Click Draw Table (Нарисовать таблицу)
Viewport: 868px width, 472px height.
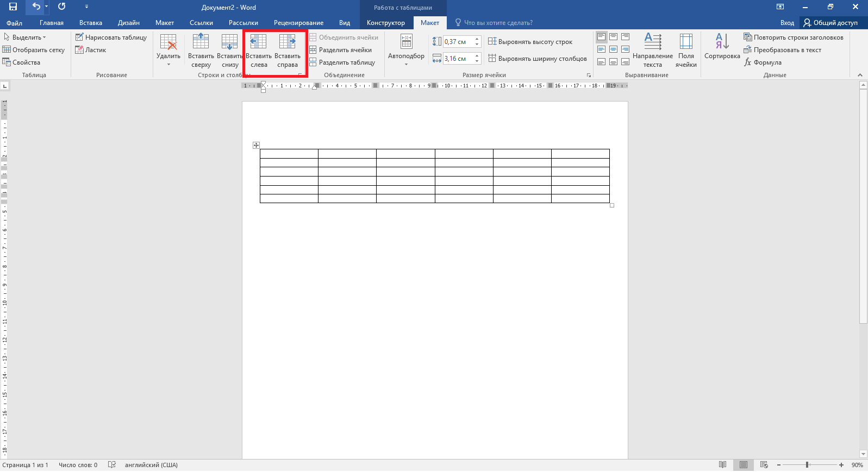tap(111, 37)
